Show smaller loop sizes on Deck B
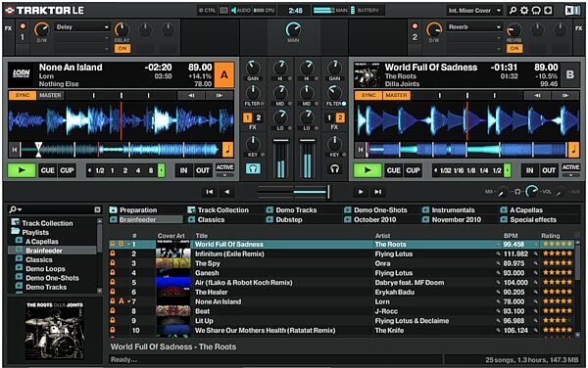This screenshot has width=588, height=368. pos(435,170)
